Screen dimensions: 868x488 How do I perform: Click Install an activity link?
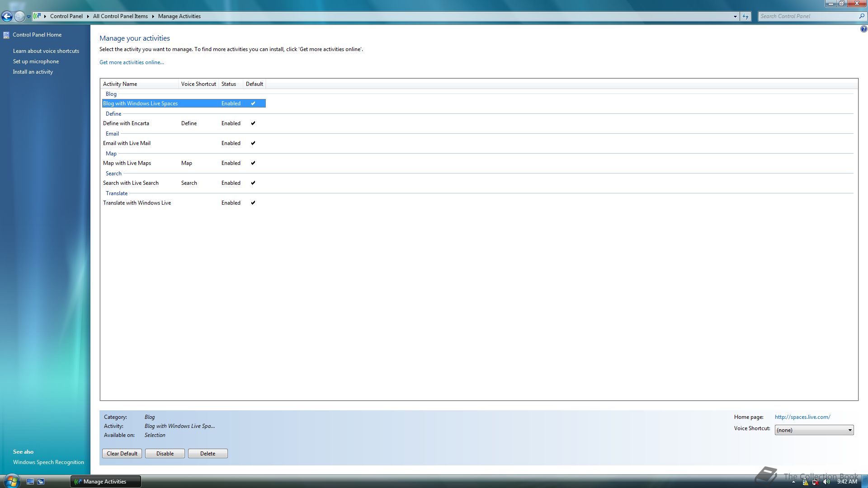click(x=33, y=72)
